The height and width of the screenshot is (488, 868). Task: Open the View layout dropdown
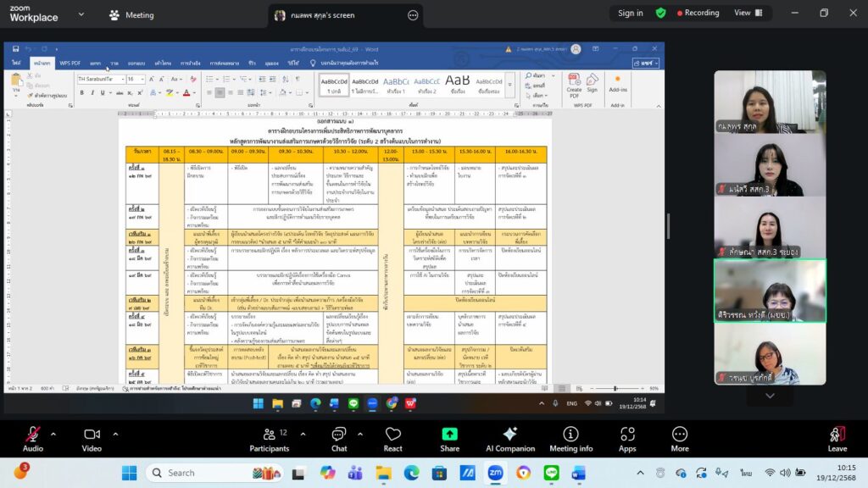[747, 13]
